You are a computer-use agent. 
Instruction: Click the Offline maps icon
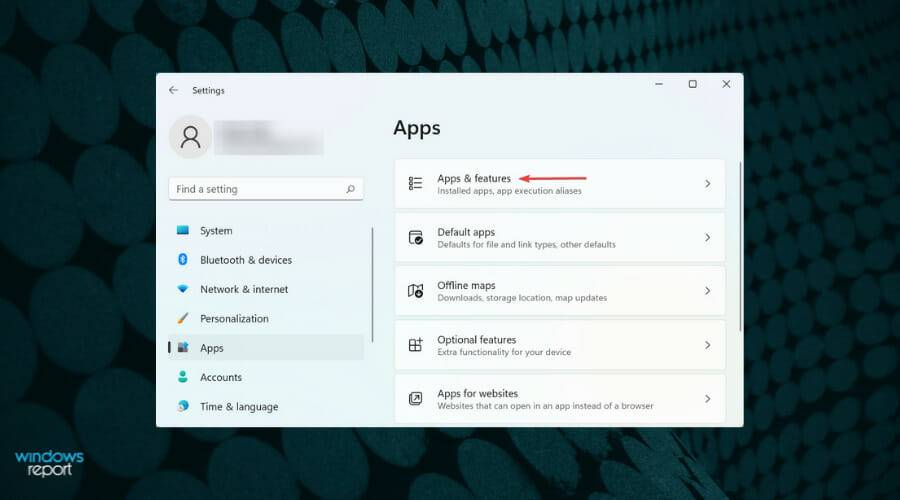point(416,291)
